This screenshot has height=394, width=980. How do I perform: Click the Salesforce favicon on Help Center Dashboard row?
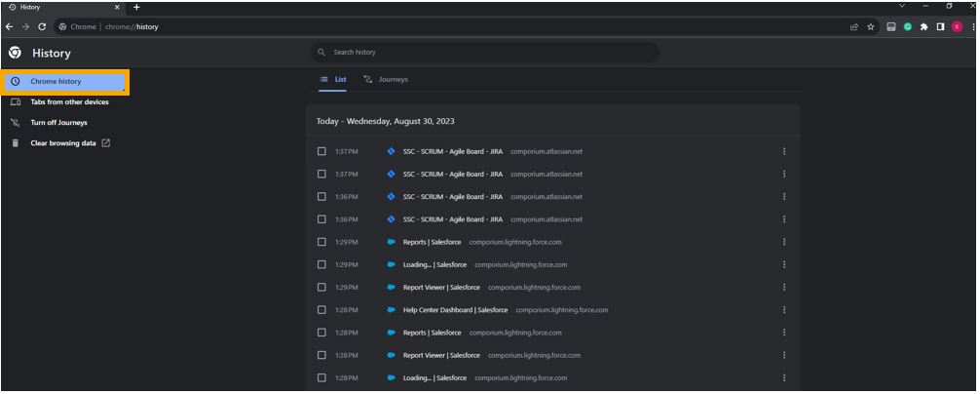pos(392,309)
